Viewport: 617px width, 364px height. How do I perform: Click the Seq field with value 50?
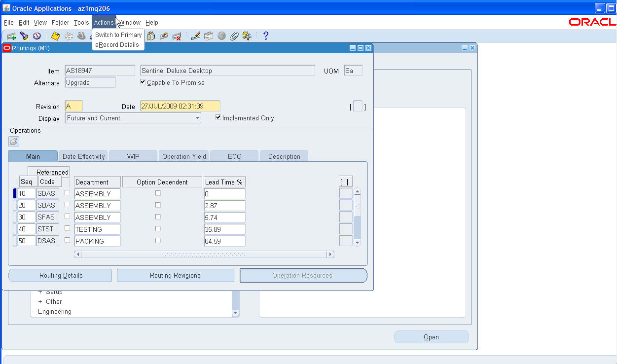point(27,241)
